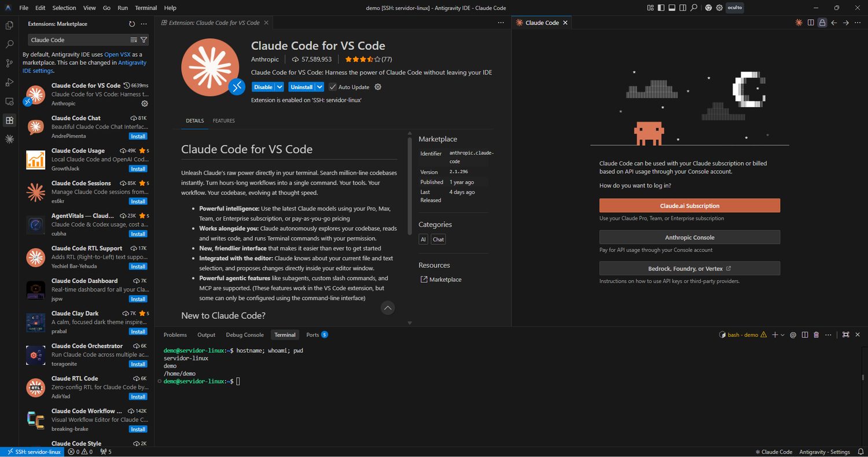Image resolution: width=868 pixels, height=457 pixels.
Task: Go back with the left arrow in Claude Code panel
Action: click(x=834, y=23)
